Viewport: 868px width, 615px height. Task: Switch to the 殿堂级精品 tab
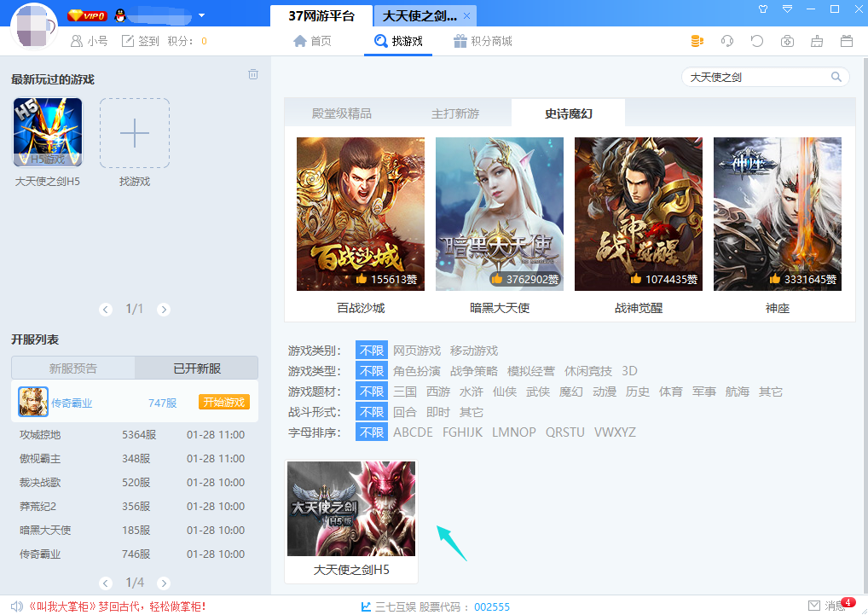click(341, 113)
